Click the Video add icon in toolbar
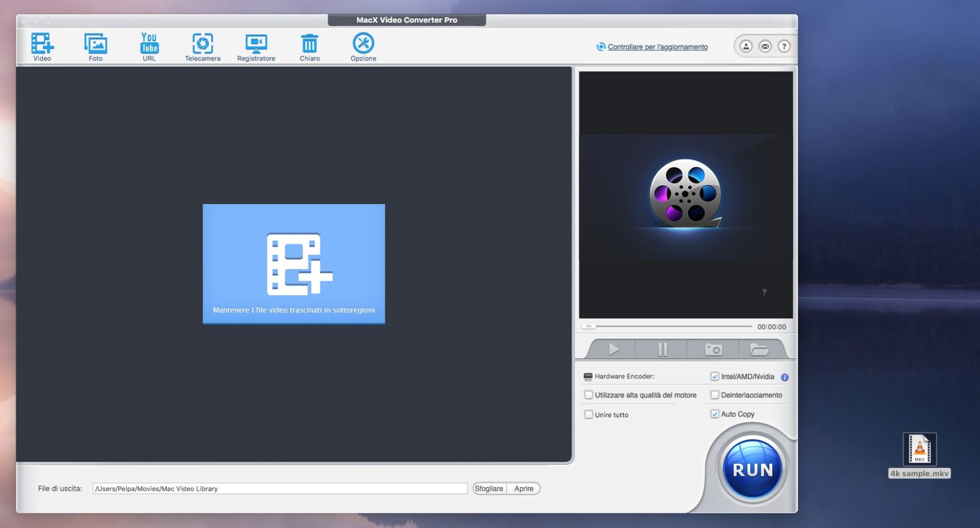The width and height of the screenshot is (980, 528). [42, 44]
